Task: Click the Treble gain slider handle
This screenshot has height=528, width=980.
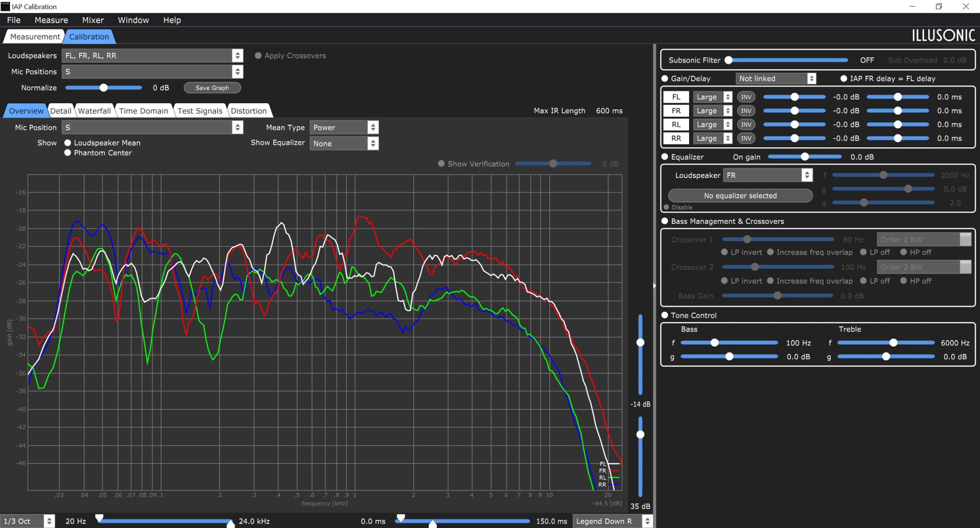Action: coord(886,357)
